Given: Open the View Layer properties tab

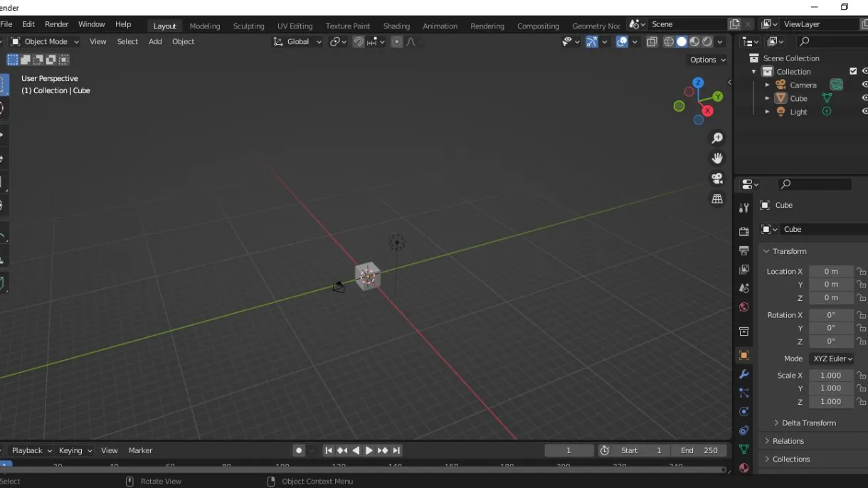Looking at the screenshot, I should coord(743,270).
